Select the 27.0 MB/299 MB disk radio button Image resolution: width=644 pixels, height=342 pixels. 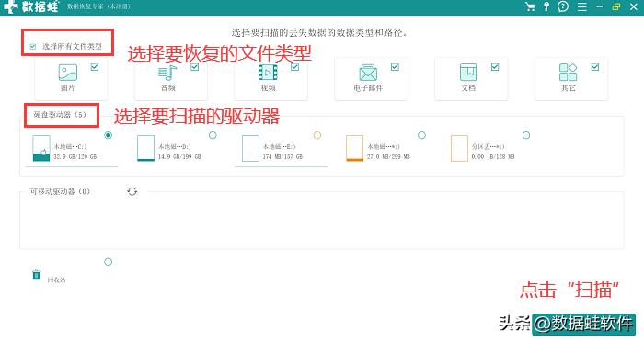pyautogui.click(x=421, y=135)
